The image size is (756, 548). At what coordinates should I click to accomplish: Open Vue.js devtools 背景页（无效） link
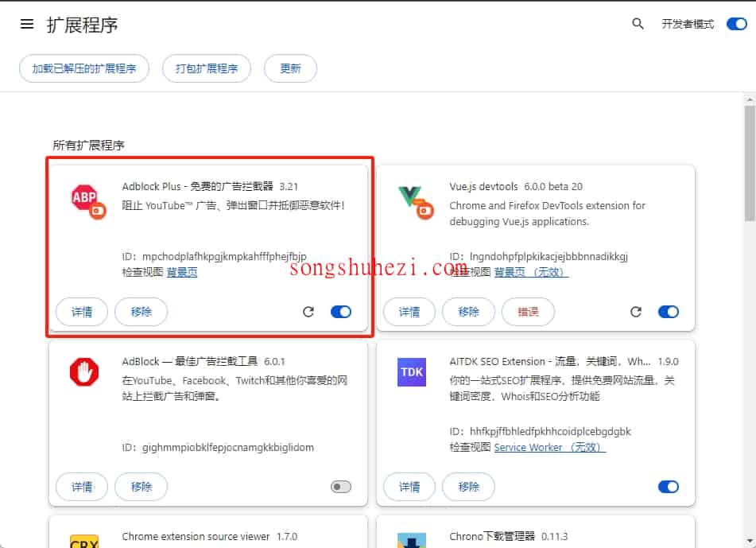(531, 272)
